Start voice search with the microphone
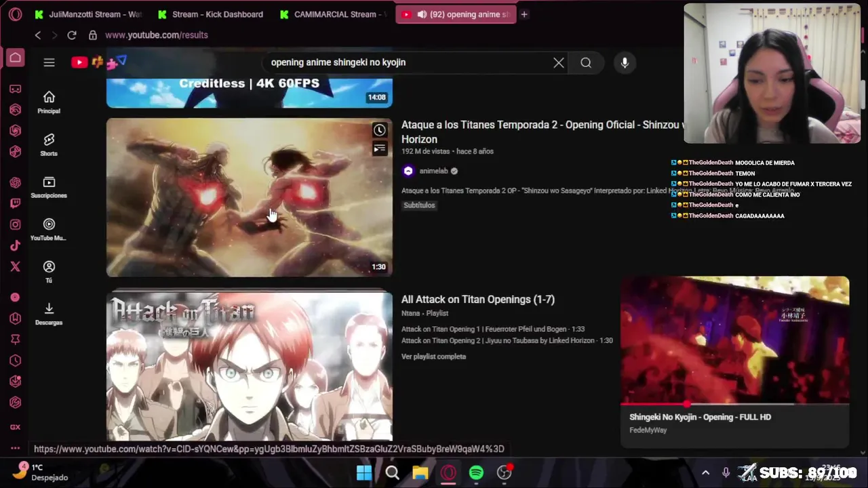The height and width of the screenshot is (488, 868). [x=625, y=62]
